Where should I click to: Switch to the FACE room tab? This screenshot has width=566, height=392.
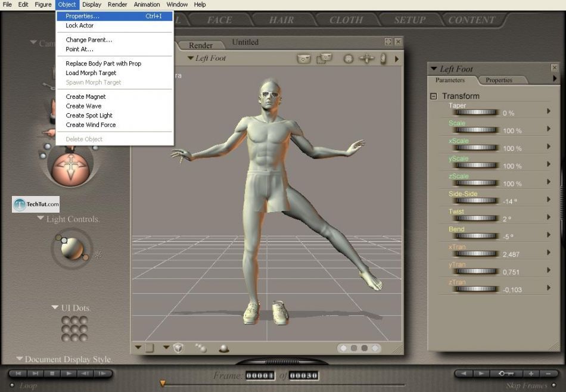219,20
